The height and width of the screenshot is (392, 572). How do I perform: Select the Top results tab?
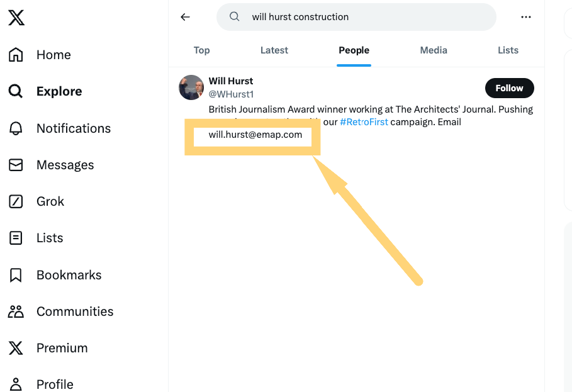(201, 50)
